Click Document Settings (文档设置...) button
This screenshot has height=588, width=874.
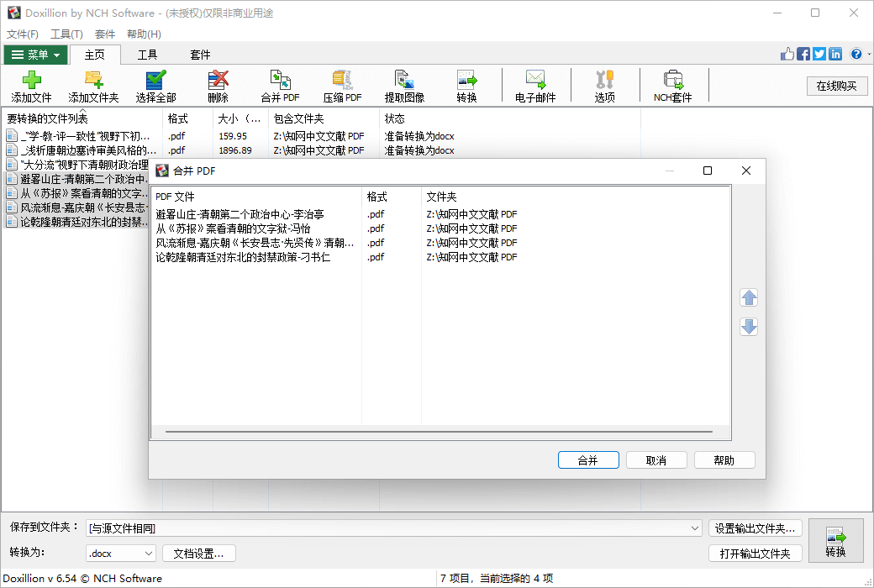click(199, 554)
